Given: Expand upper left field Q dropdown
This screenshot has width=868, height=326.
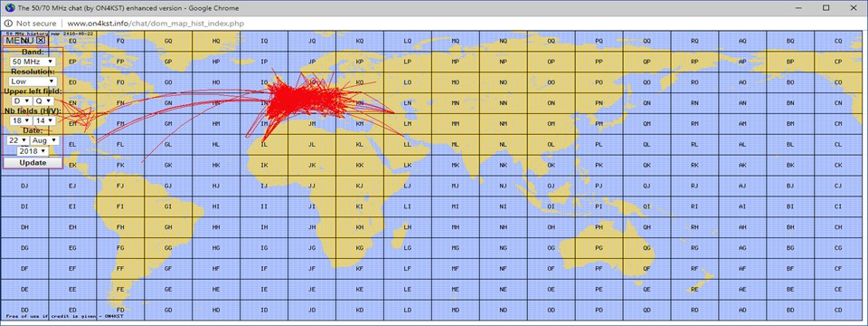Looking at the screenshot, I should point(43,101).
